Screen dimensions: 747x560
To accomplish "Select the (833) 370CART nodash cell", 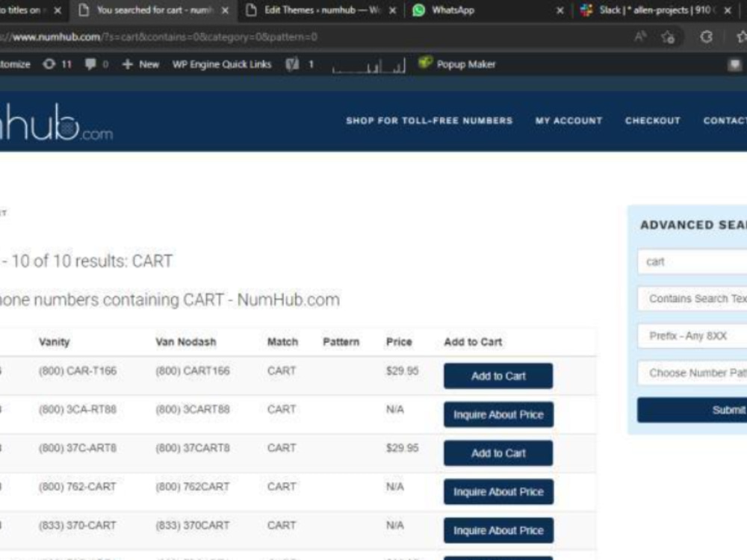I will 193,525.
